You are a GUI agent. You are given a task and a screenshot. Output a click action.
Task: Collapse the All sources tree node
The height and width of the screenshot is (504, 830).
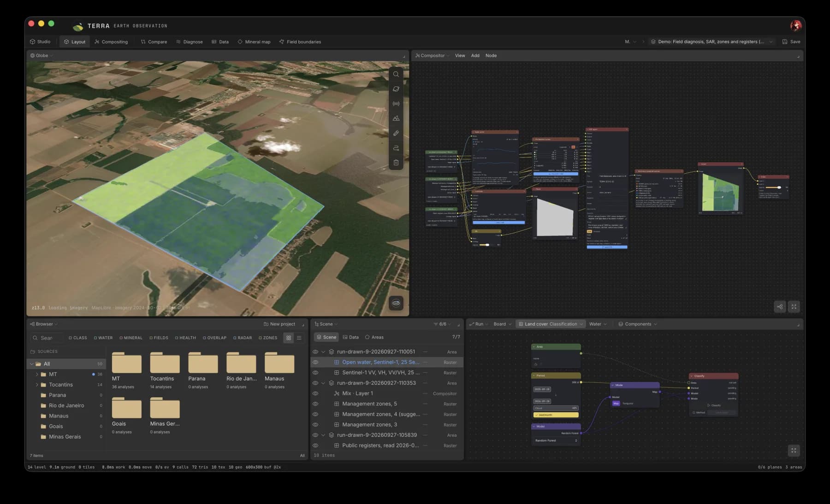(x=31, y=364)
